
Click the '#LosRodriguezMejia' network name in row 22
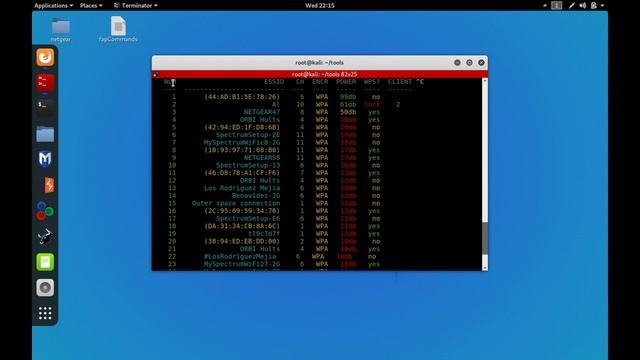240,257
